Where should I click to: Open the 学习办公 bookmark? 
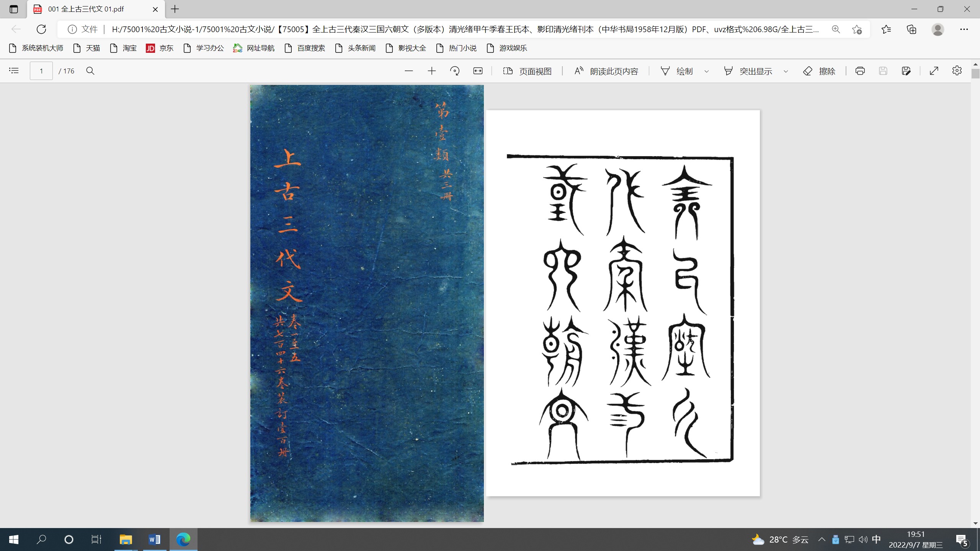coord(204,48)
